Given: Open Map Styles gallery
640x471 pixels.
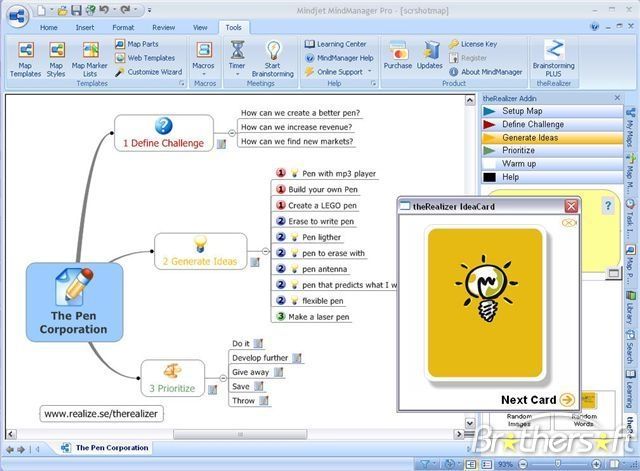Looking at the screenshot, I should pos(56,60).
